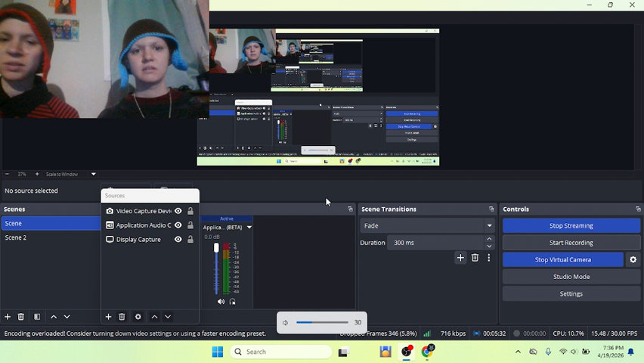This screenshot has width=644, height=363.
Task: Pop out the Controls dock
Action: (x=638, y=209)
